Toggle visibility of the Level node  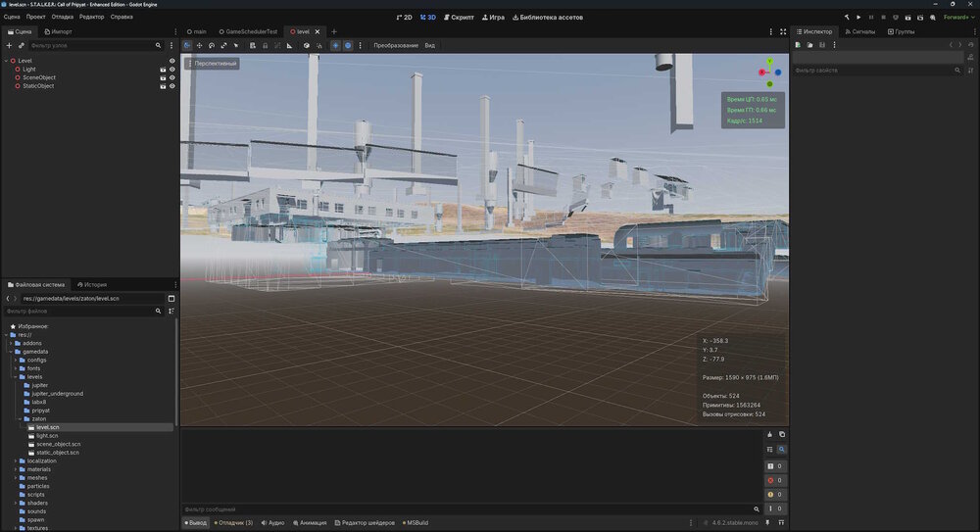[x=171, y=62]
